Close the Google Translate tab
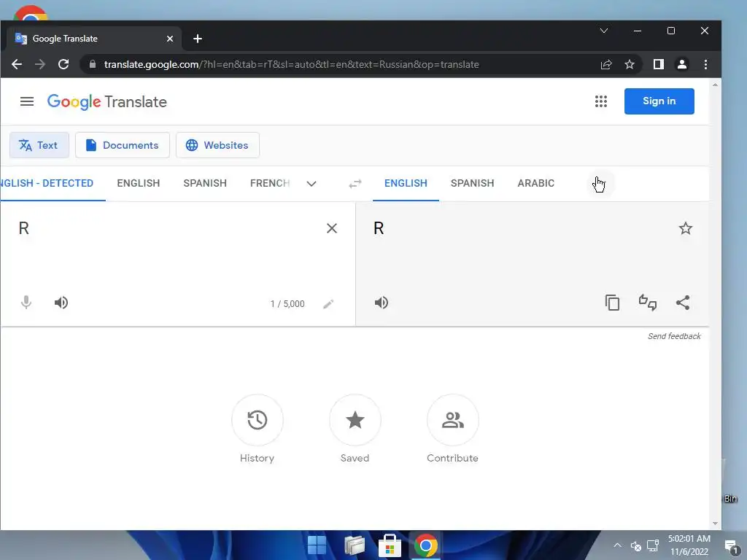The height and width of the screenshot is (560, 747). [169, 39]
